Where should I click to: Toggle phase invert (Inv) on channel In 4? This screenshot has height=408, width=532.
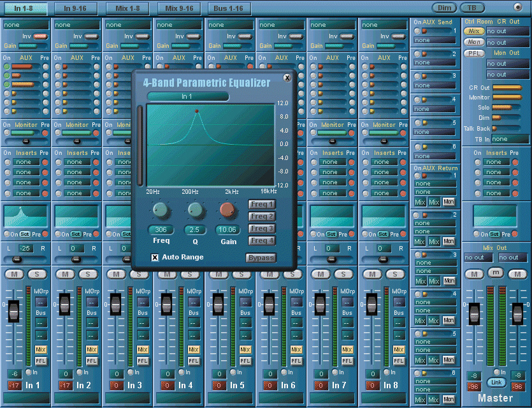[x=192, y=36]
